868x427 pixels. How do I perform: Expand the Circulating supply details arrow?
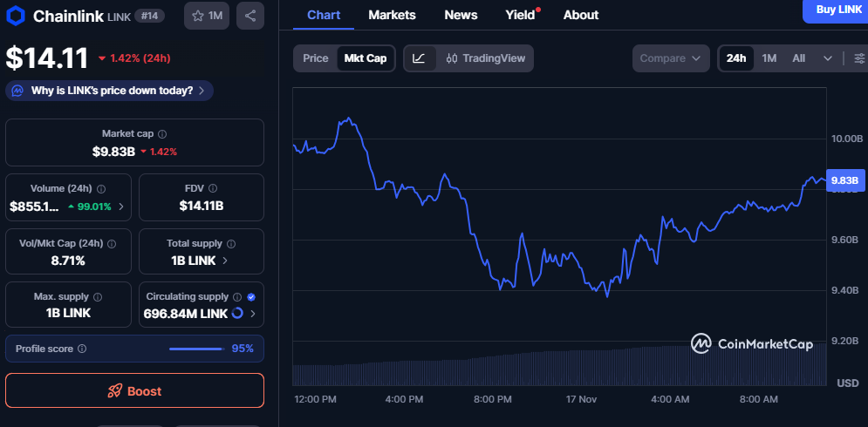coord(254,314)
